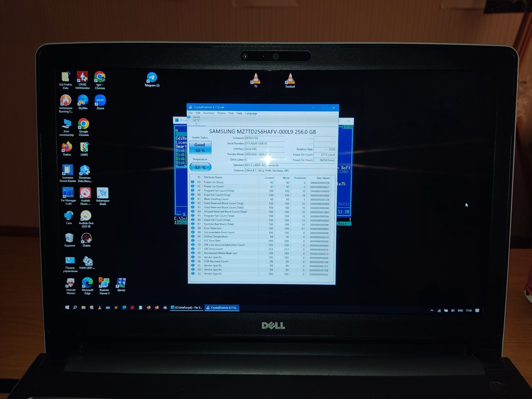Open the Old Firefox Data folder icon
The image size is (532, 399).
65,80
